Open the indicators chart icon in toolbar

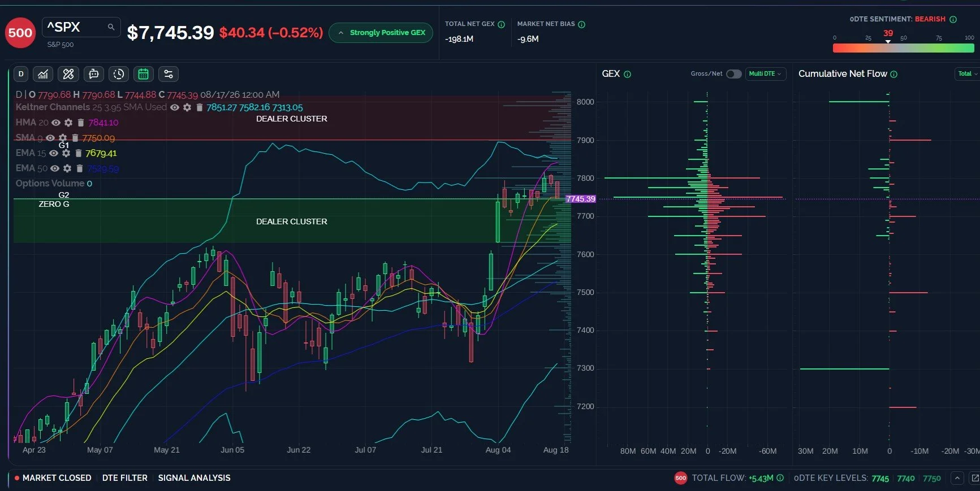click(43, 74)
